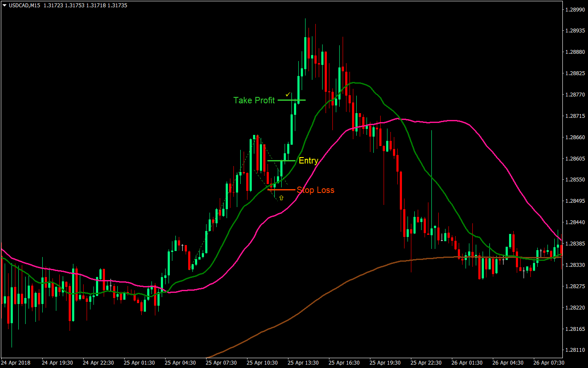This screenshot has height=368, width=588.
Task: Click time axis label 25 Apr 04:30
Action: click(x=180, y=363)
